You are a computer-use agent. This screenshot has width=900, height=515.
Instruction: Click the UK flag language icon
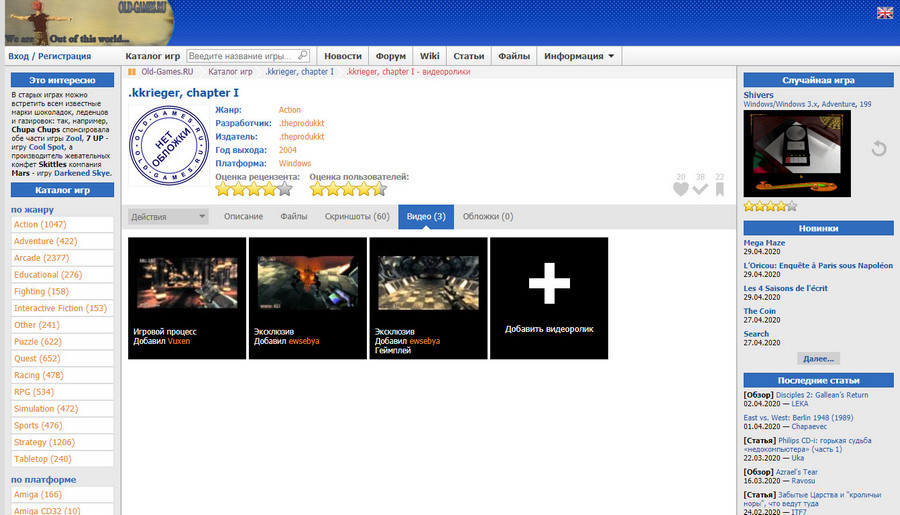tap(885, 13)
